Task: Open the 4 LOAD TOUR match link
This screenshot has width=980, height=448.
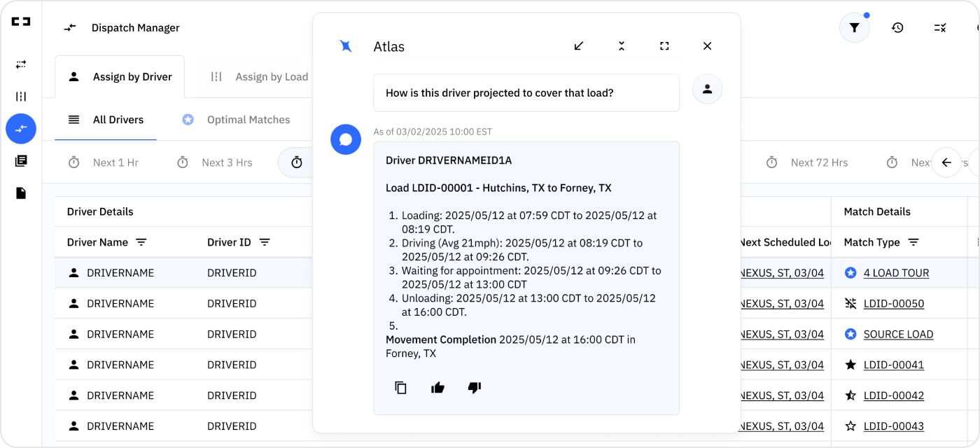Action: [x=896, y=273]
